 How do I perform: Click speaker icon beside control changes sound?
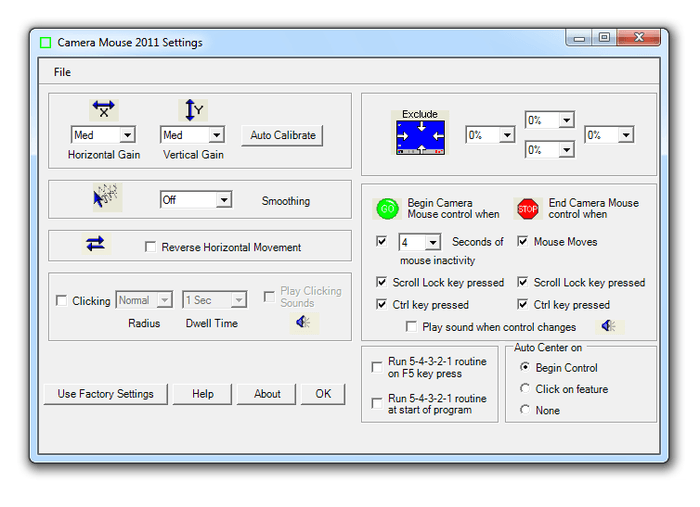pyautogui.click(x=608, y=326)
